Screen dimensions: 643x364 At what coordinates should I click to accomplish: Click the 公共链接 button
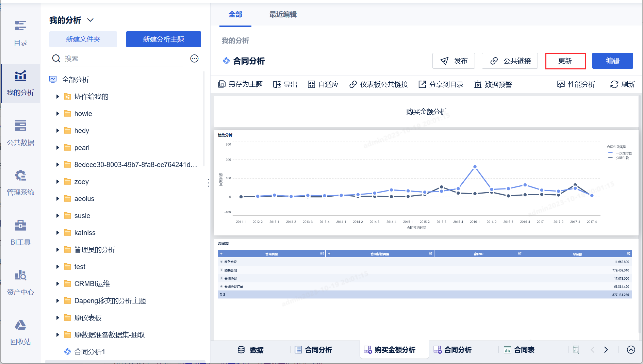510,61
